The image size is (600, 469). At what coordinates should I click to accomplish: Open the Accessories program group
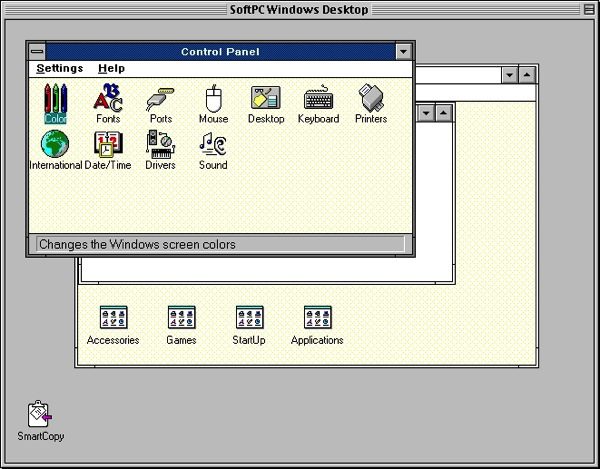(x=113, y=318)
